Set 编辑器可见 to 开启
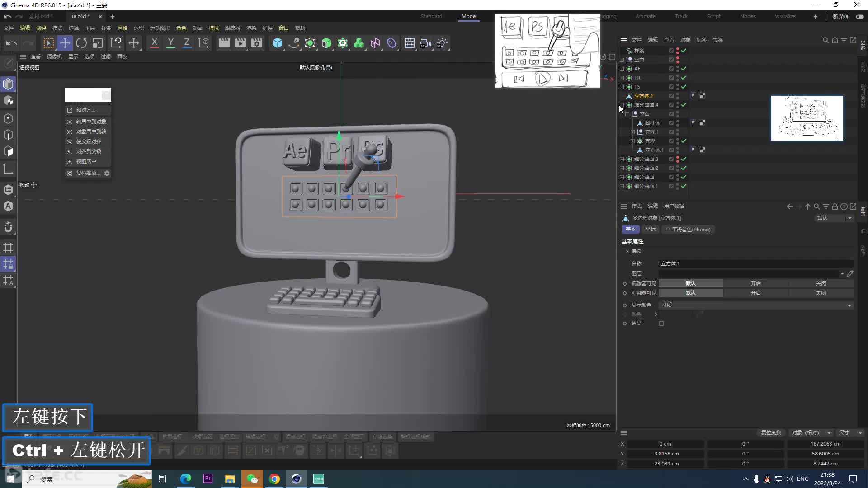 point(755,283)
